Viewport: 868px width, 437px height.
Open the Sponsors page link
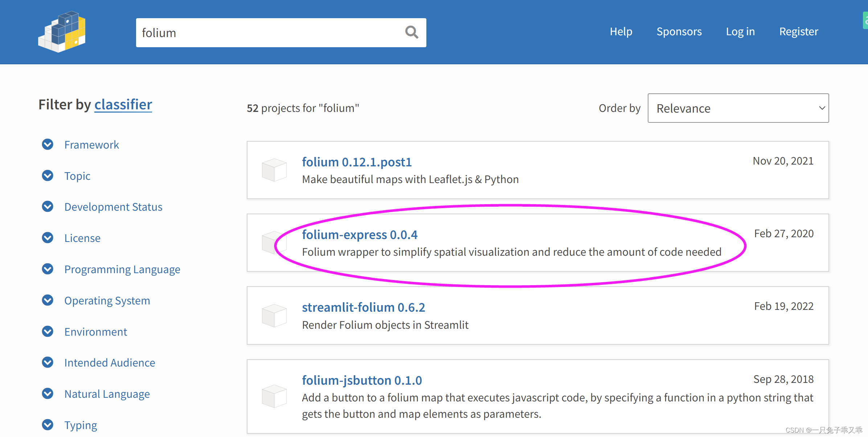click(x=679, y=32)
